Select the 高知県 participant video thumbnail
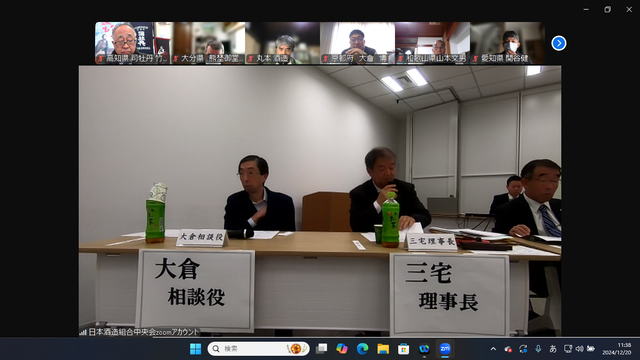 tap(132, 43)
